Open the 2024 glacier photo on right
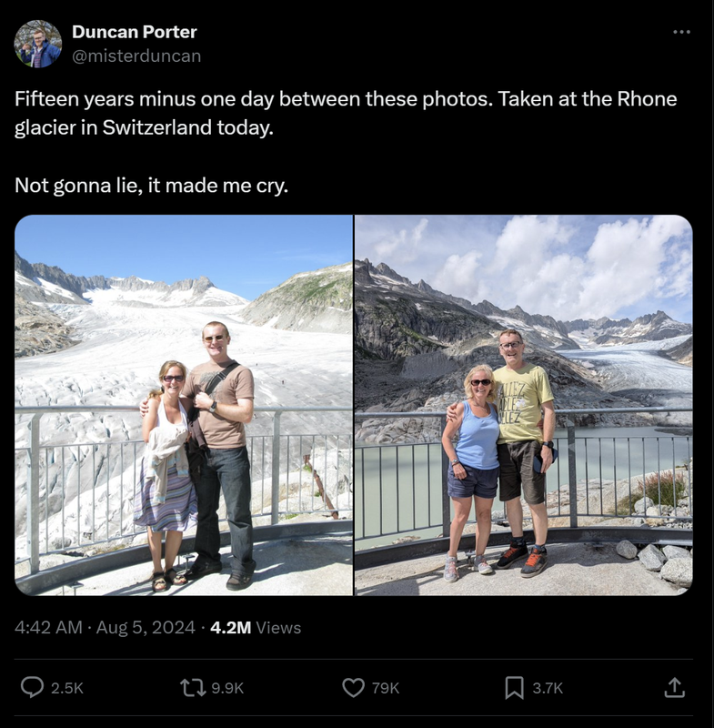This screenshot has height=728, width=714. coord(524,405)
